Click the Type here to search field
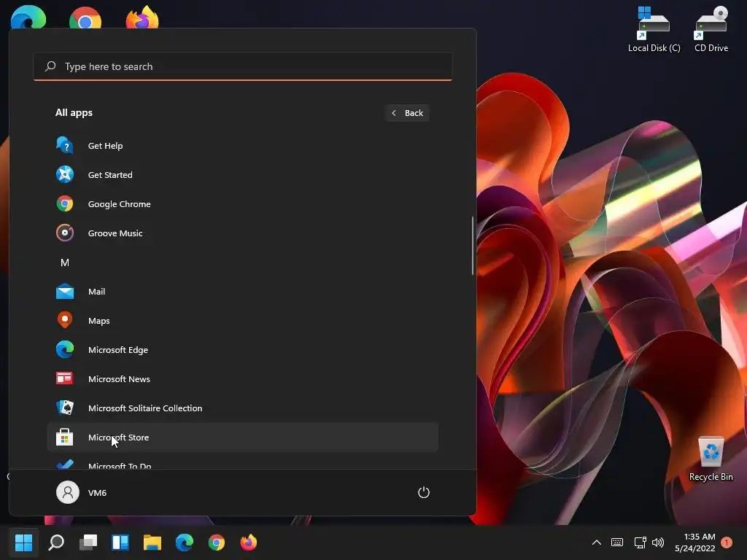This screenshot has height=560, width=747. coord(242,66)
